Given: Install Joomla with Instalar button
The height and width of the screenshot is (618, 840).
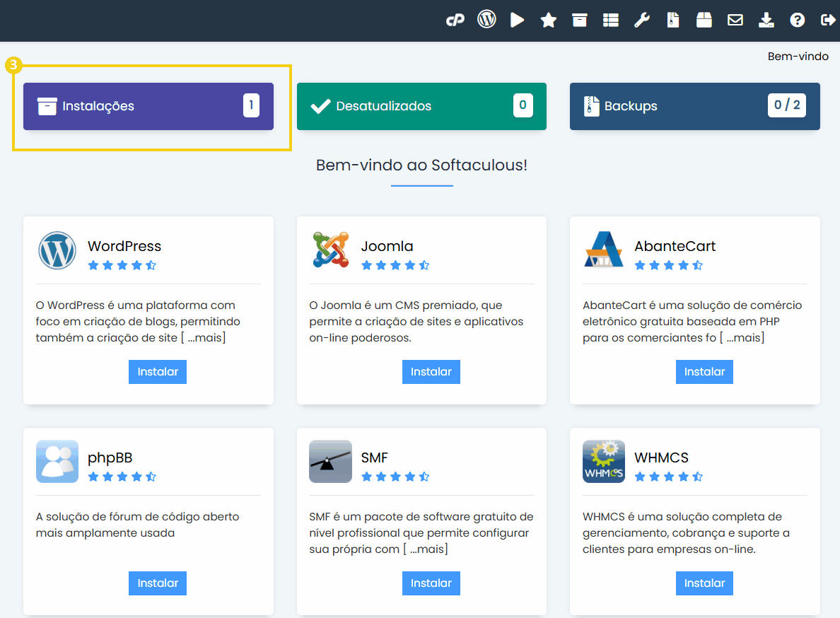Looking at the screenshot, I should point(431,372).
